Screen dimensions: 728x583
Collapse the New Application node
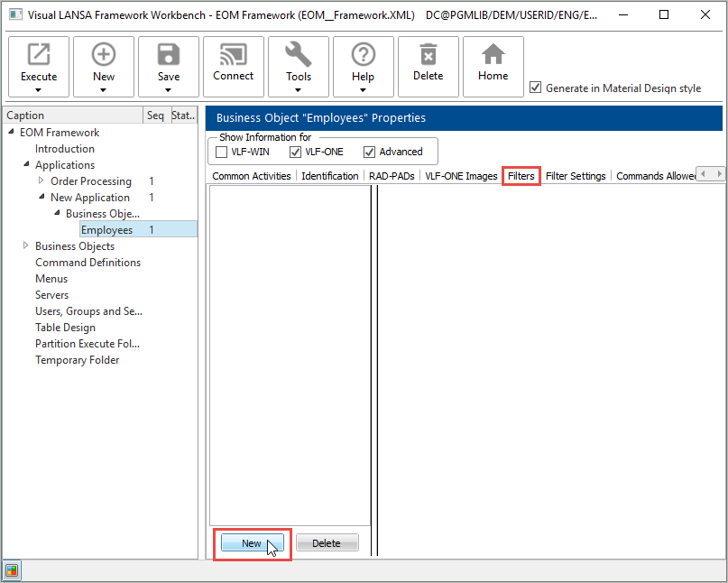click(41, 197)
